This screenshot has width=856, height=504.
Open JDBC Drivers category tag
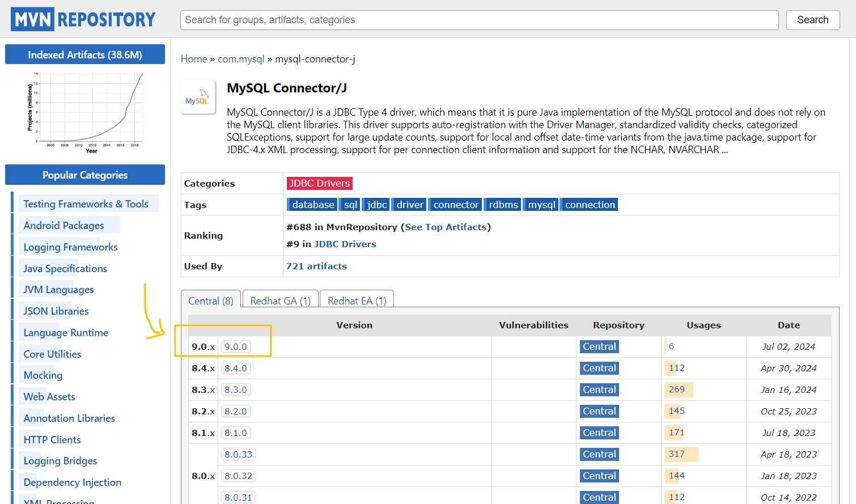[320, 183]
